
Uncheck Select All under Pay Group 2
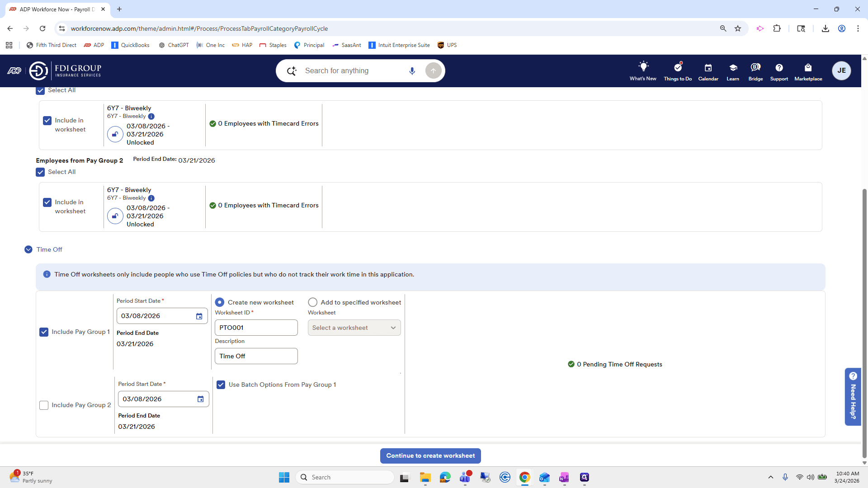click(x=40, y=172)
